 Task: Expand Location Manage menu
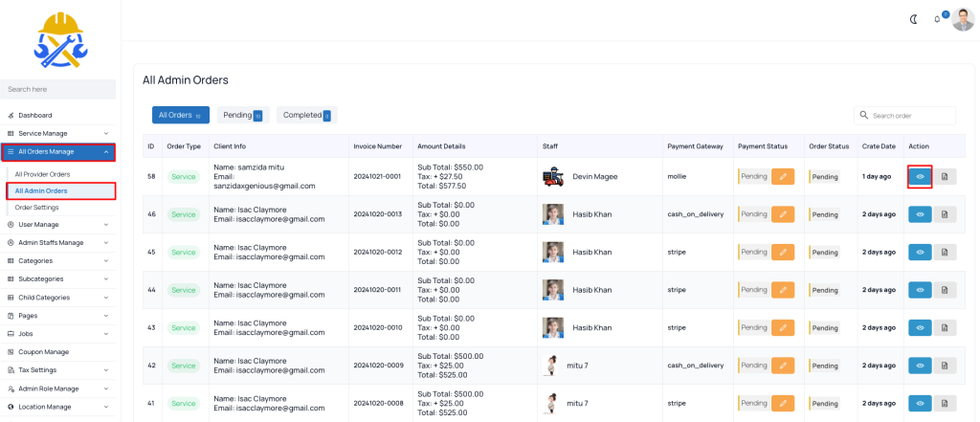[x=57, y=407]
